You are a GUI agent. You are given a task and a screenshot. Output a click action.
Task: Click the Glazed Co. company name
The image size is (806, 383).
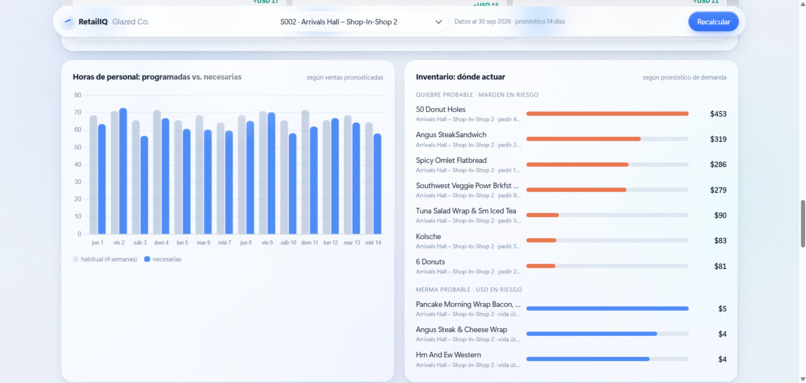[131, 22]
